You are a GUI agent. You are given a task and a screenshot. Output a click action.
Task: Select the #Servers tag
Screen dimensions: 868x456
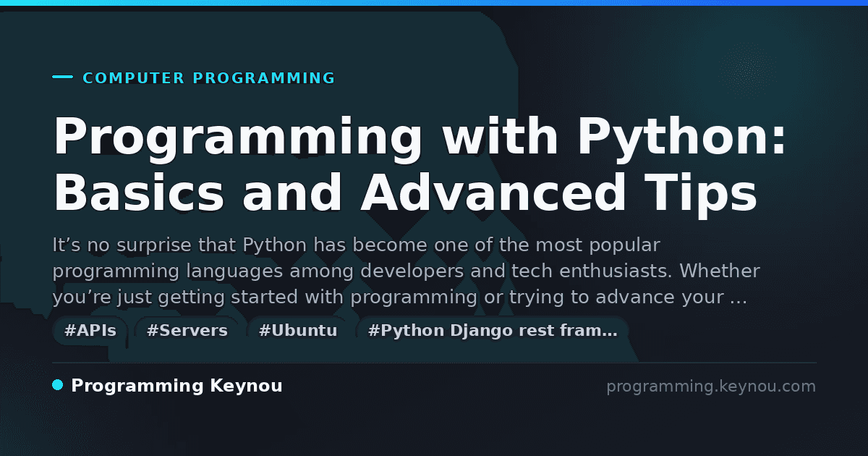tap(187, 331)
